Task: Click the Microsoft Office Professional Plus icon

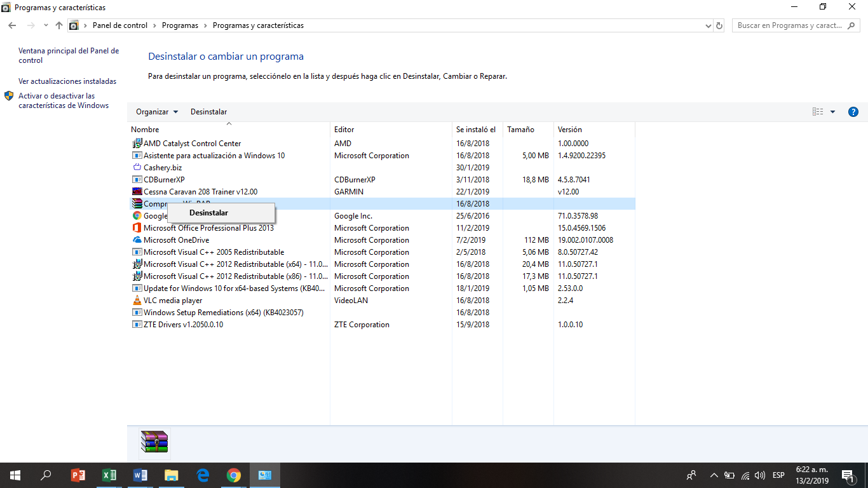Action: [137, 228]
